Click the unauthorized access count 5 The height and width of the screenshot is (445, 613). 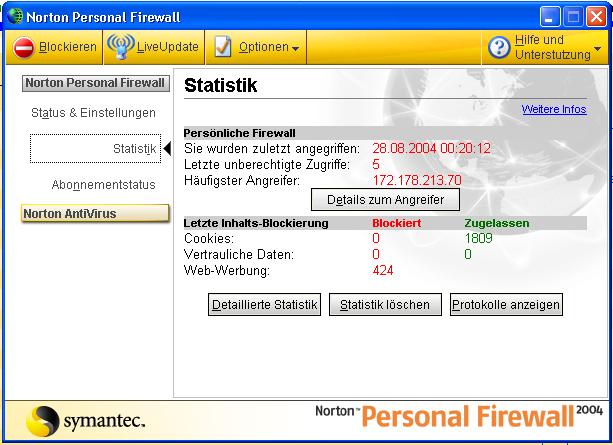coord(376,164)
